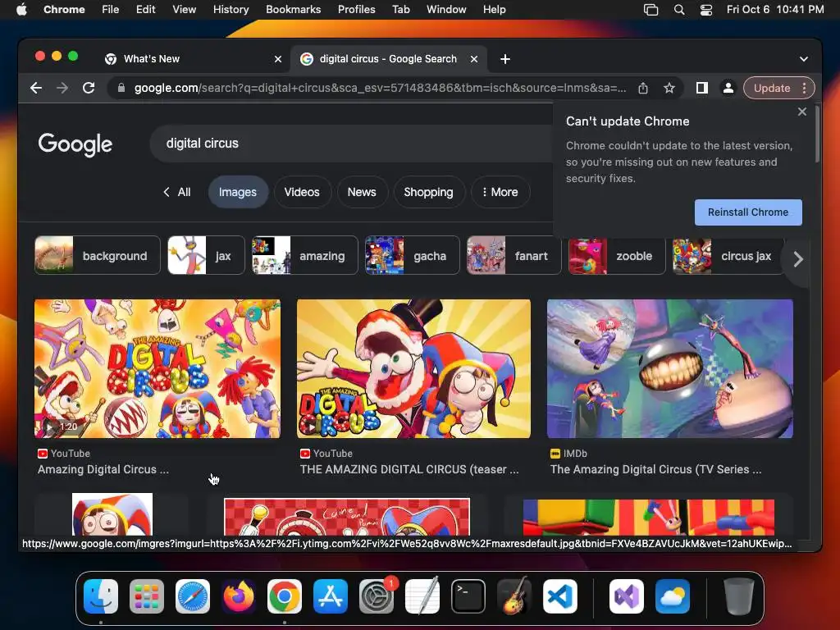
Task: View site information lock icon
Action: tap(121, 88)
